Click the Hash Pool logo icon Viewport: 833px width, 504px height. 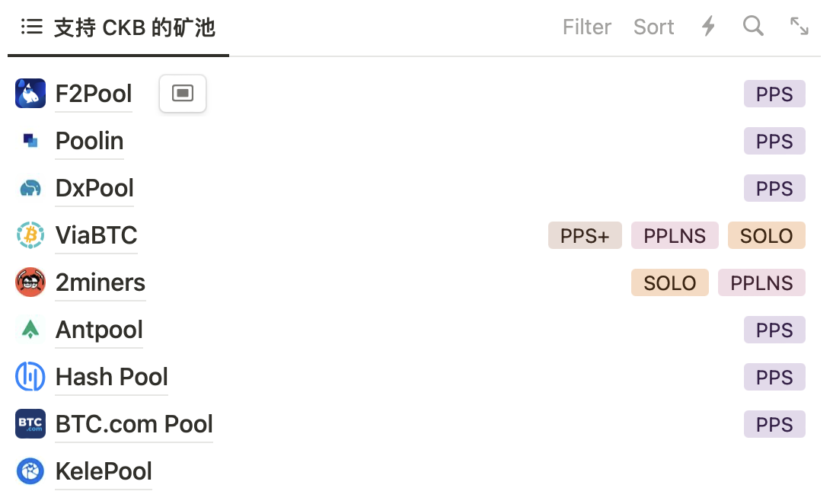coord(30,377)
